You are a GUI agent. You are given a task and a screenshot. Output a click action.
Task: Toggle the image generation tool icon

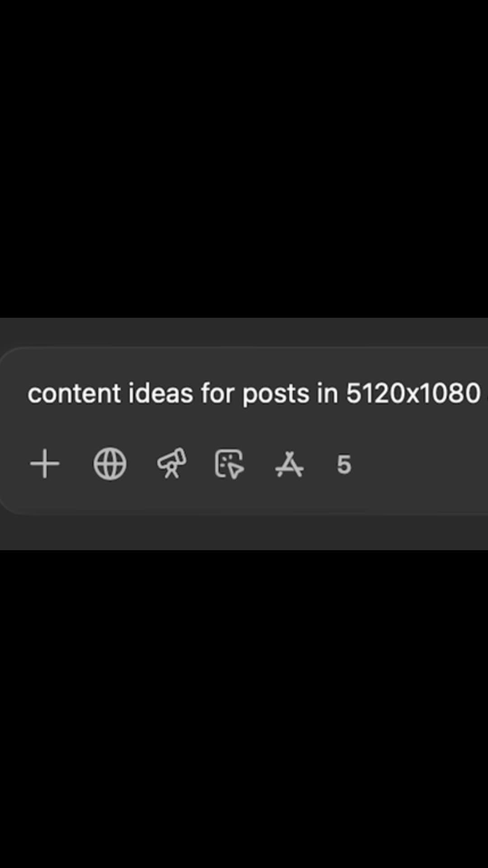(x=230, y=464)
